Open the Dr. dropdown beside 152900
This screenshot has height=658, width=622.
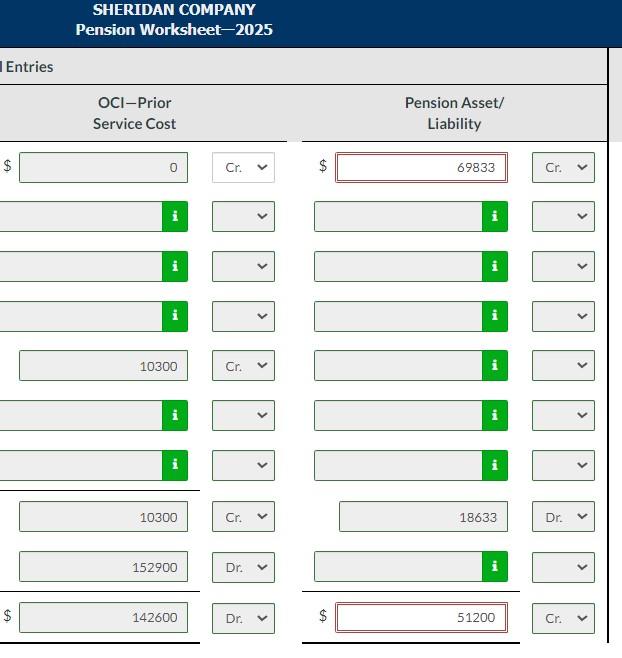(x=243, y=567)
